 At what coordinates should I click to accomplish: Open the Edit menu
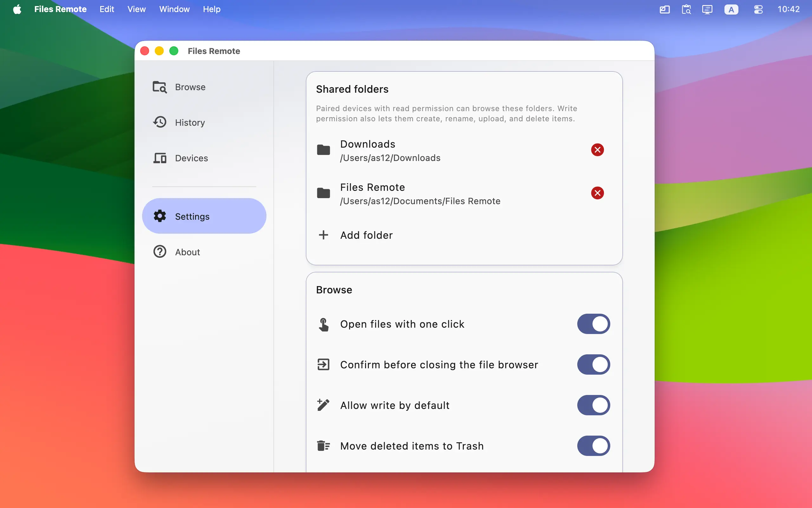[x=107, y=9]
